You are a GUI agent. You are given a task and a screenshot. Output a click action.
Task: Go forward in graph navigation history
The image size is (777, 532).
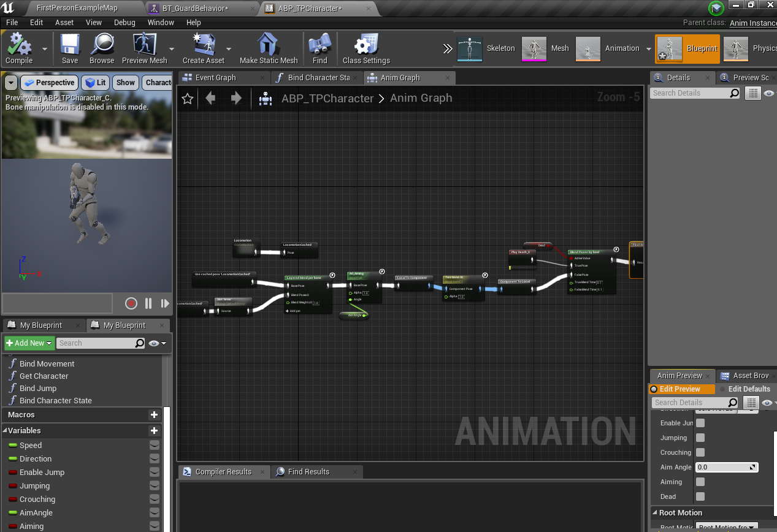pyautogui.click(x=237, y=98)
